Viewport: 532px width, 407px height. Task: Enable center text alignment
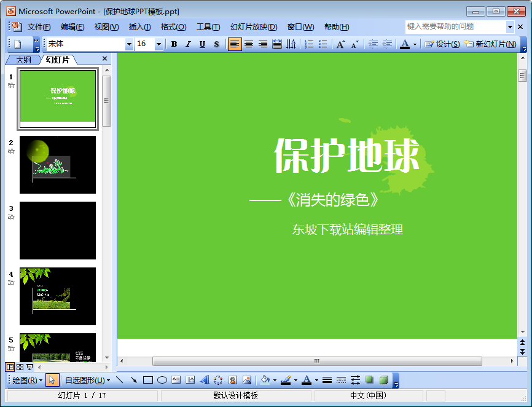coord(249,44)
